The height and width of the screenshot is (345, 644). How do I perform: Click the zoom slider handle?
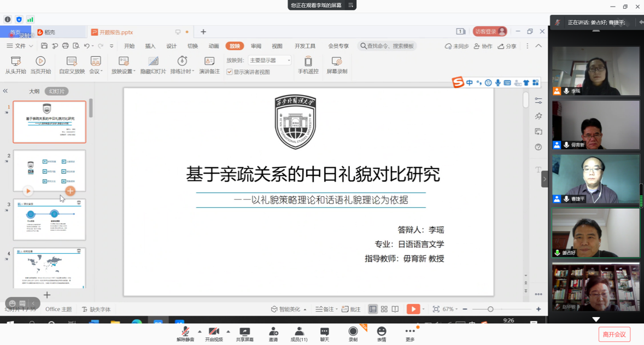[490, 309]
